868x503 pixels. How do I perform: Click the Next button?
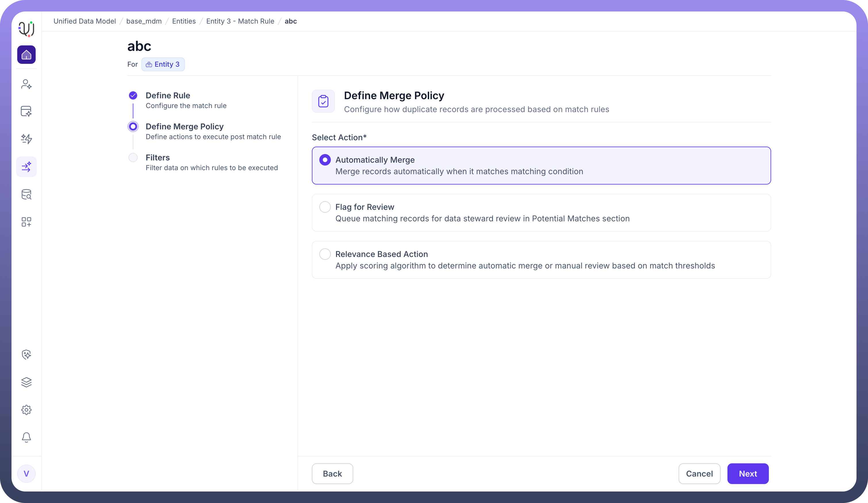748,474
